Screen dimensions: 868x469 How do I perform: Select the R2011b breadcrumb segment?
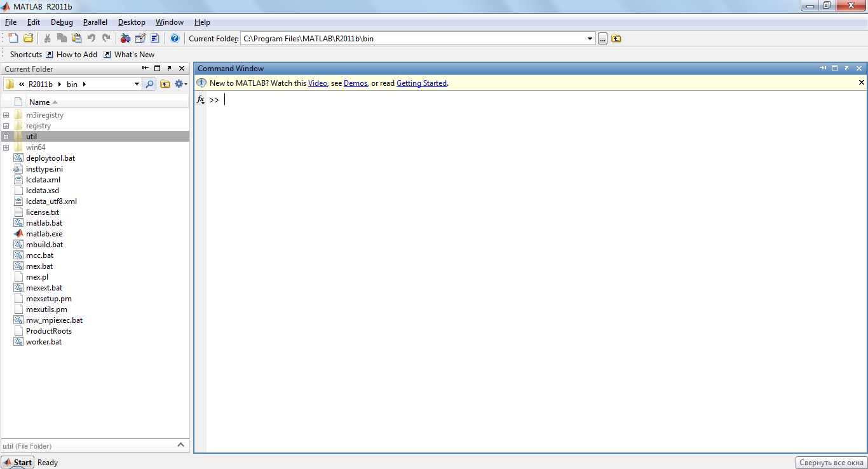(41, 84)
